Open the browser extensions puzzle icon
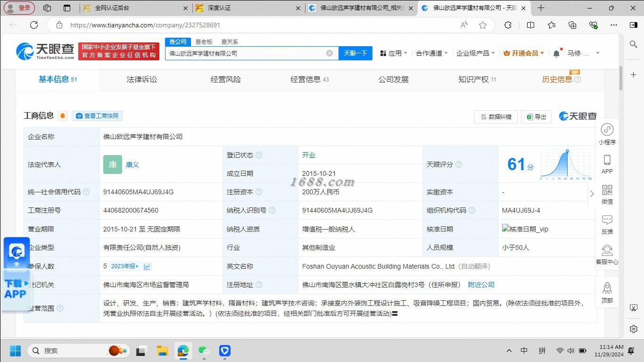 508,25
